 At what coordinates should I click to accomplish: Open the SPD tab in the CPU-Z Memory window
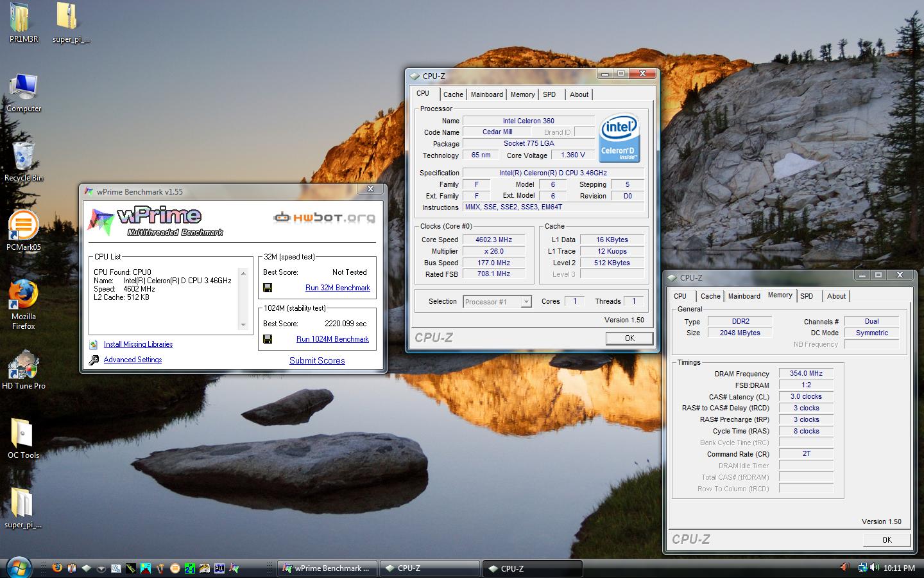[807, 296]
